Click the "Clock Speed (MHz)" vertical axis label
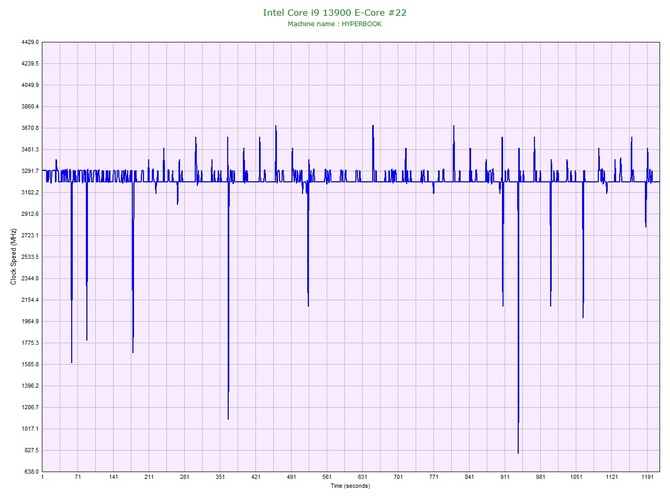 [x=14, y=256]
